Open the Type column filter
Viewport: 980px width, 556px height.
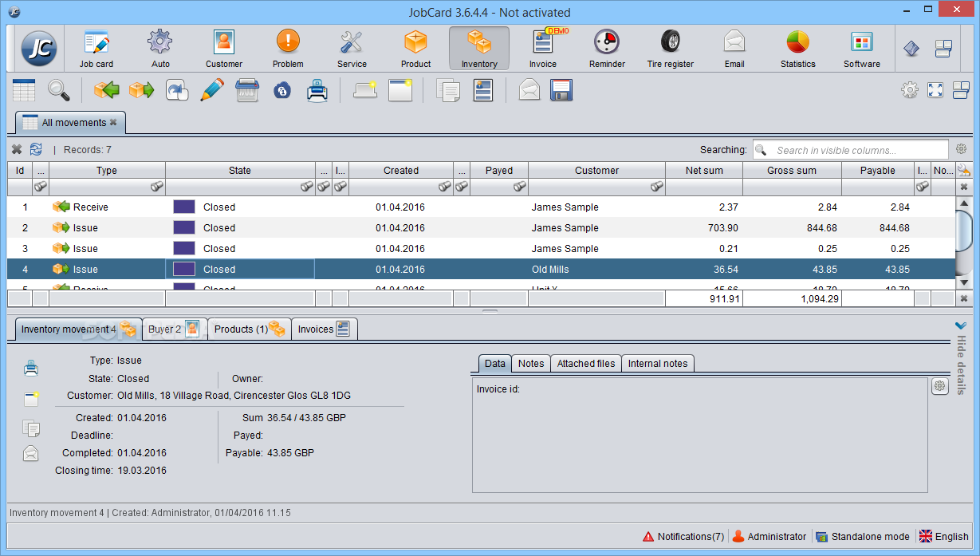click(156, 187)
